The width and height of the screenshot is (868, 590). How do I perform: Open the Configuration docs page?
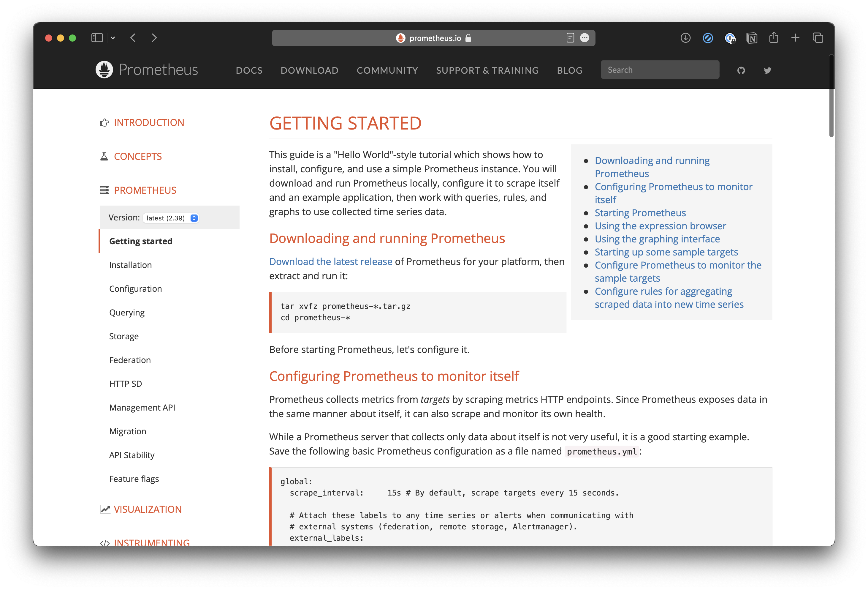[135, 289]
